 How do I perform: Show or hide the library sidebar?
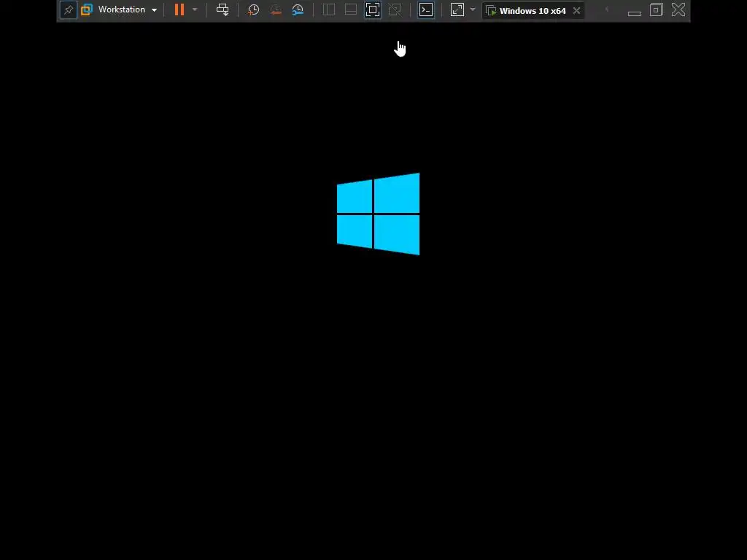pyautogui.click(x=329, y=9)
